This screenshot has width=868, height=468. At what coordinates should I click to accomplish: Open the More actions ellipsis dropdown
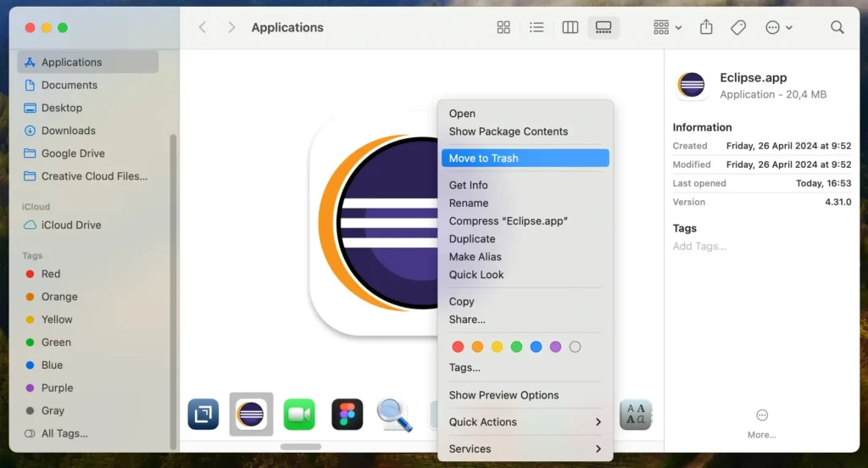pos(778,28)
